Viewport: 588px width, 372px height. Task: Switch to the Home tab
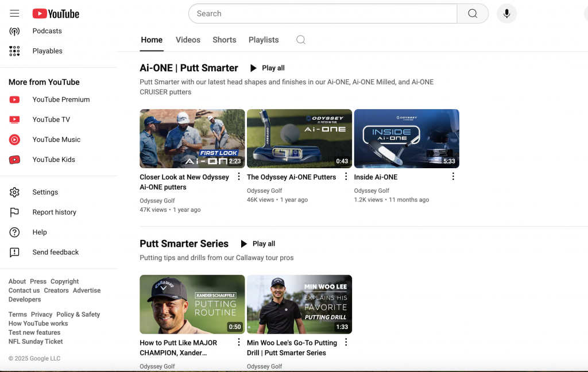pos(152,40)
